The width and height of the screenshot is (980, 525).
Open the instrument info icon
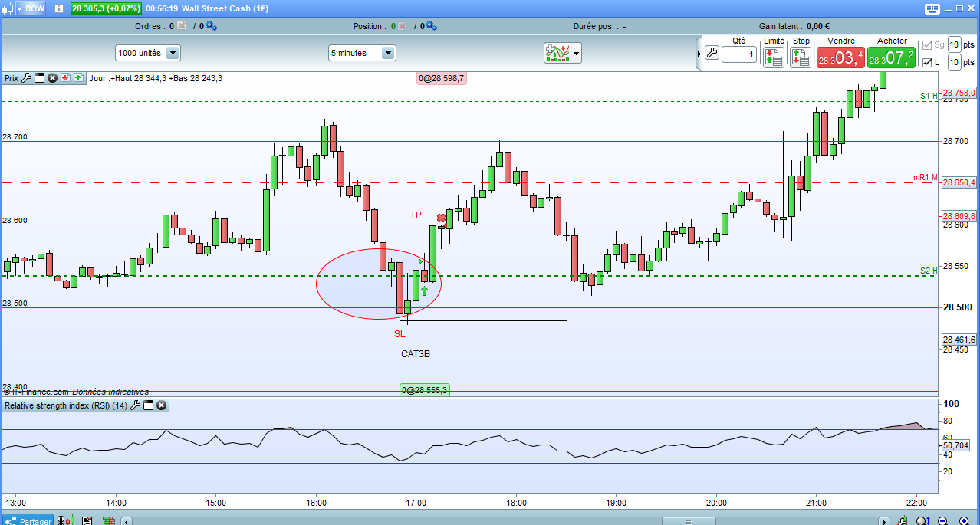[60, 9]
